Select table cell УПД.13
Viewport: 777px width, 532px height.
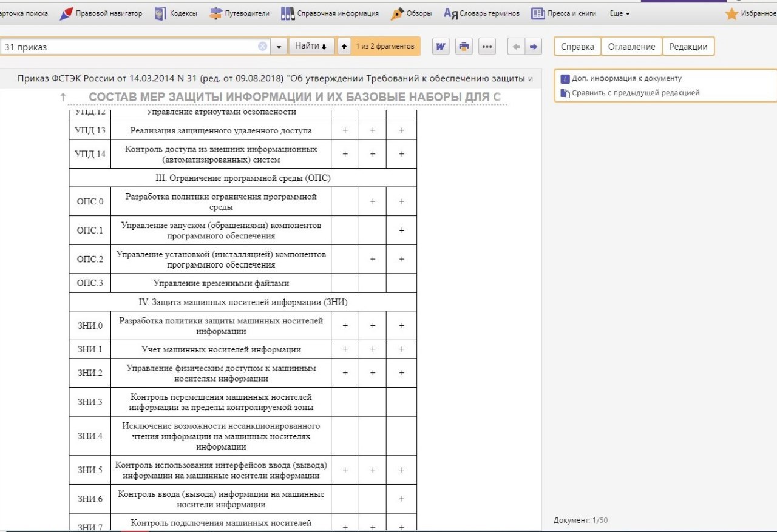(90, 130)
